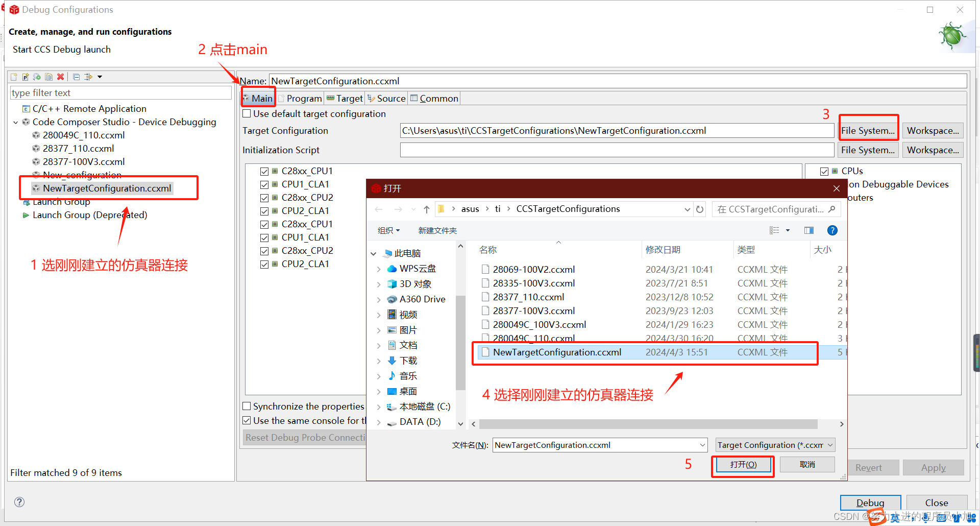Delete selected launch configuration red X
This screenshot has width=980, height=526.
(61, 77)
